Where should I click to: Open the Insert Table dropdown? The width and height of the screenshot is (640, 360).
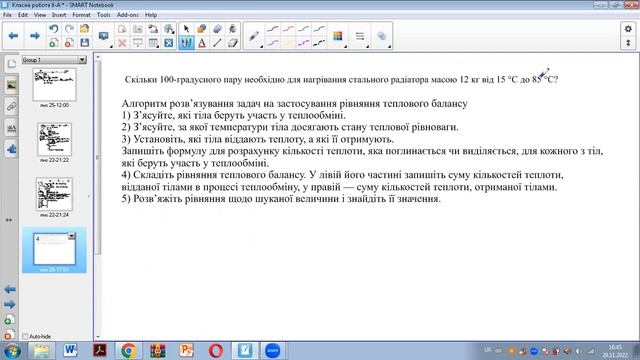153,43
